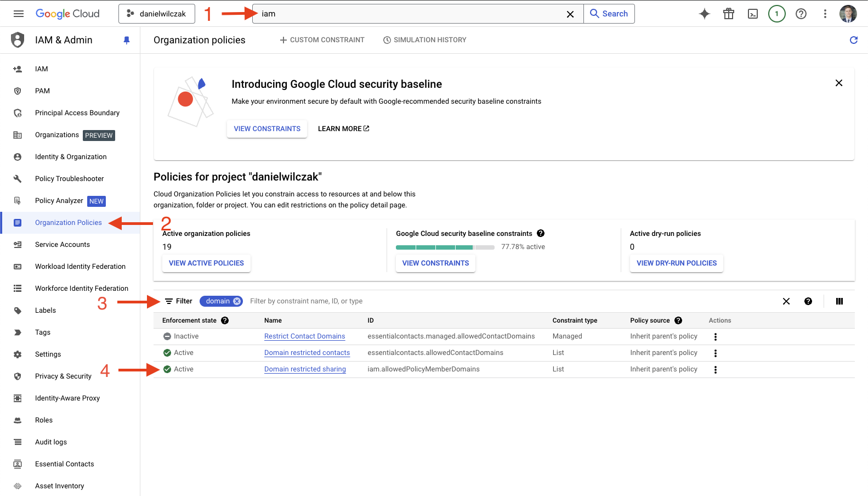
Task: Activate the Cloud Shell terminal icon
Action: [x=753, y=14]
